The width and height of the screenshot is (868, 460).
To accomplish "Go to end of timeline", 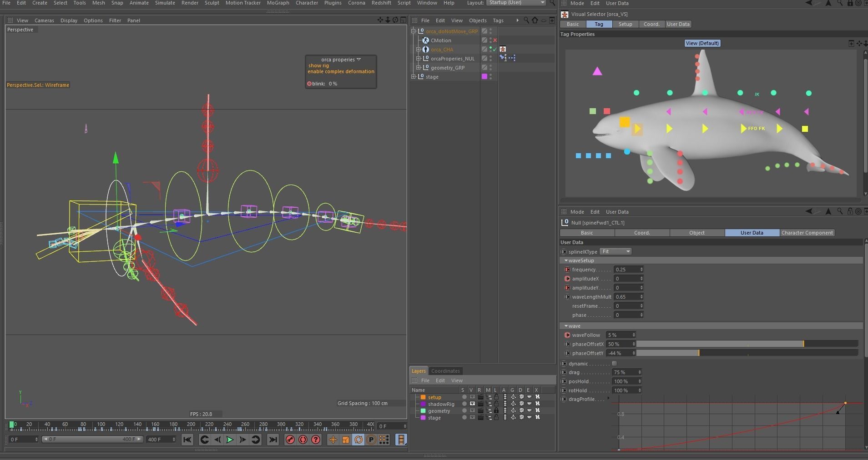I will (273, 440).
